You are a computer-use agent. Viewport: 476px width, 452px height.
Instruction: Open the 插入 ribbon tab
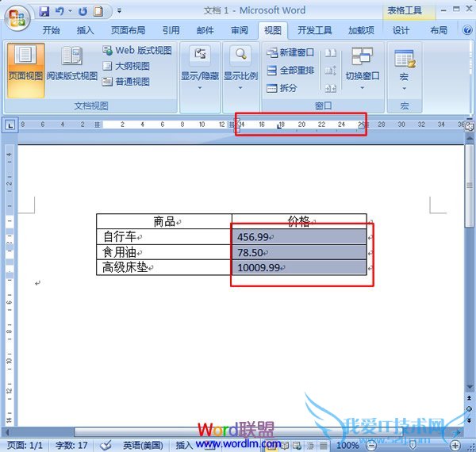pyautogui.click(x=85, y=30)
